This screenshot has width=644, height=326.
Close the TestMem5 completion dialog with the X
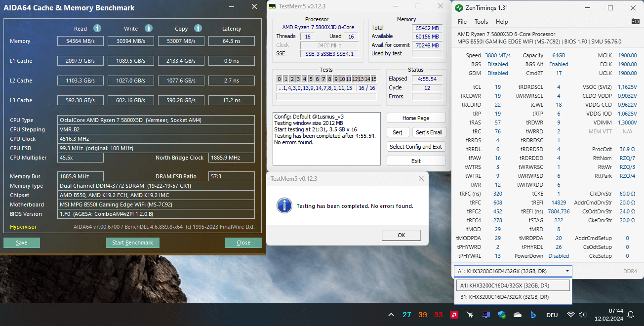tap(421, 178)
